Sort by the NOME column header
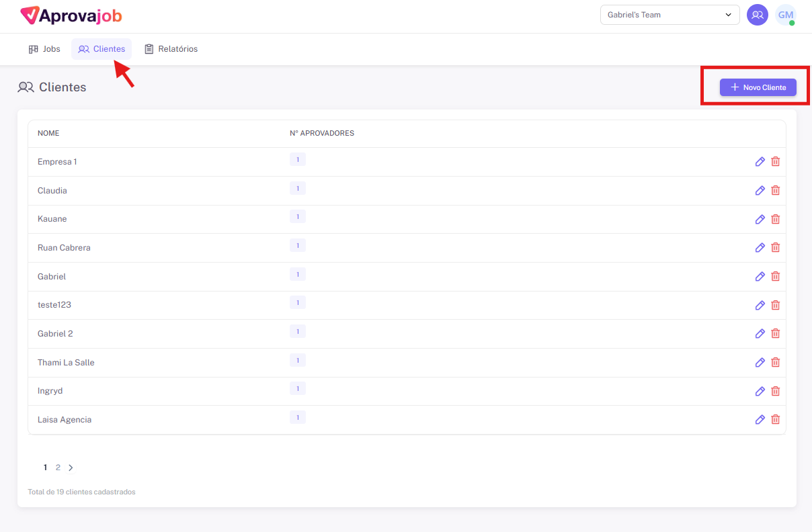This screenshot has height=532, width=812. [48, 133]
